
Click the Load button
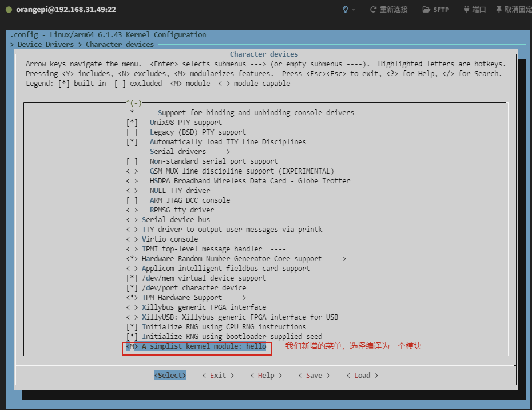tap(362, 375)
